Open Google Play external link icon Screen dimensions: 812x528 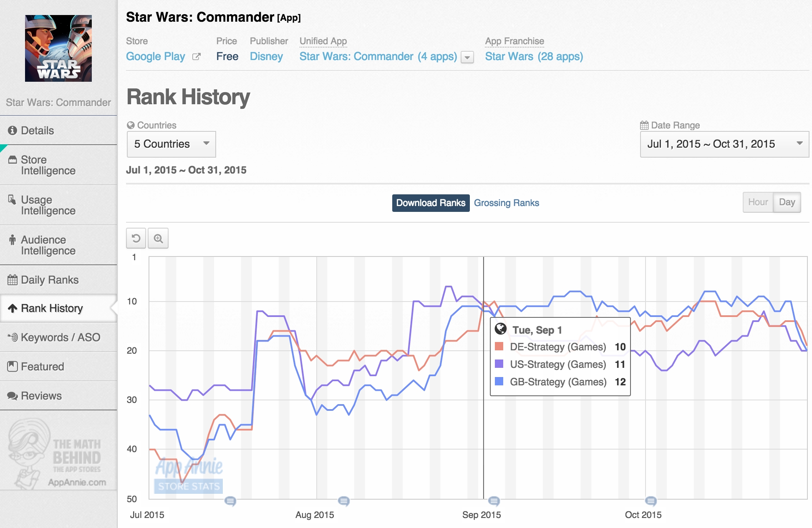tap(196, 57)
